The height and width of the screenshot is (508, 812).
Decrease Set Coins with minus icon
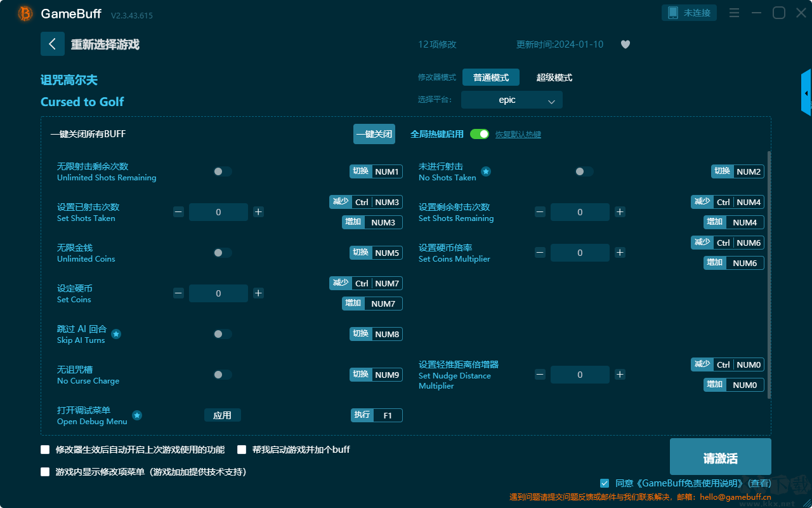click(x=178, y=293)
